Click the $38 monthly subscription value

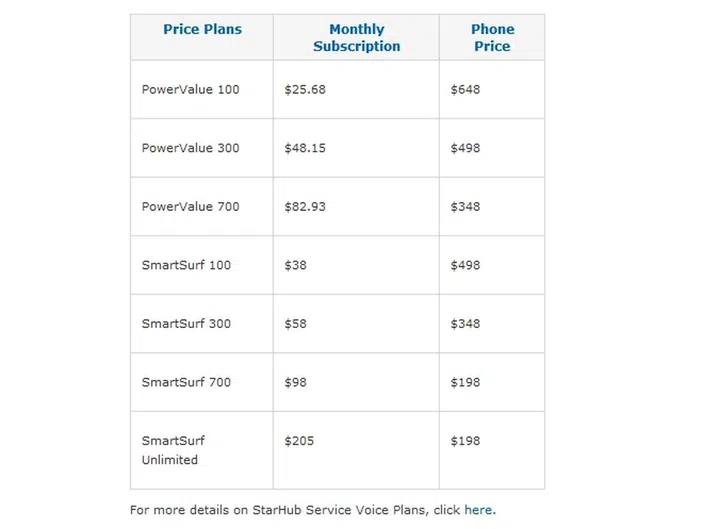click(295, 265)
